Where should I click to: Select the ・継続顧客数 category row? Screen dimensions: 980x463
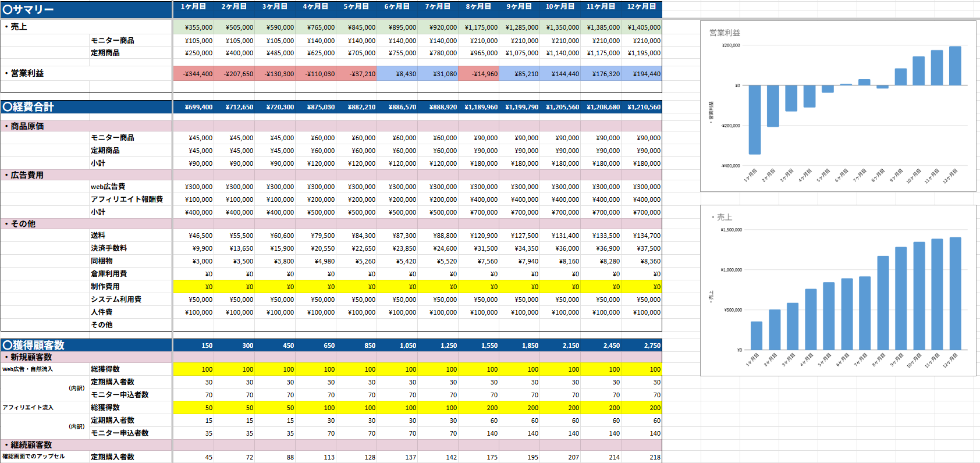331,445
